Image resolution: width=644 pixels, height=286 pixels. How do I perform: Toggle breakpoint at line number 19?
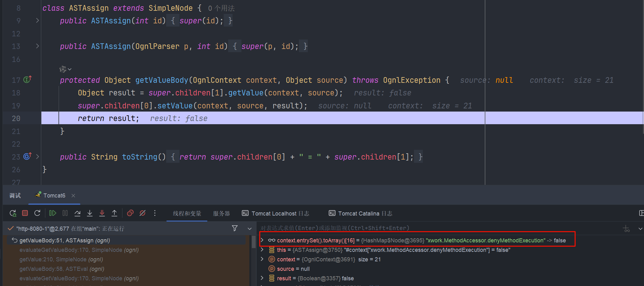(16, 106)
